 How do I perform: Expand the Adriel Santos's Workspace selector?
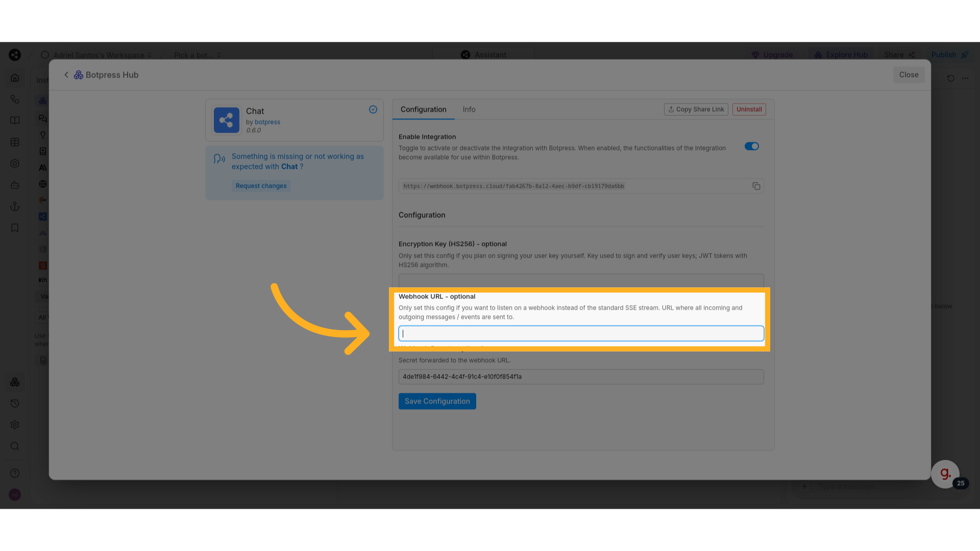tap(96, 55)
